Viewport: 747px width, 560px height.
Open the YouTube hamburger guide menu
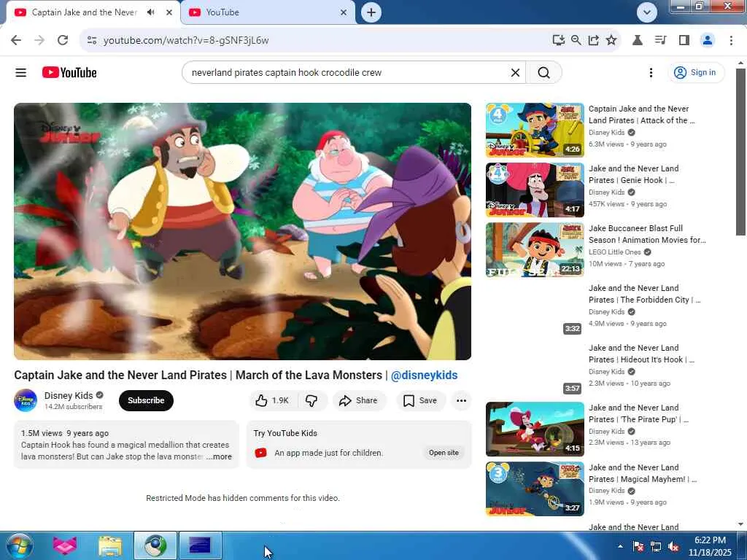tap(21, 72)
